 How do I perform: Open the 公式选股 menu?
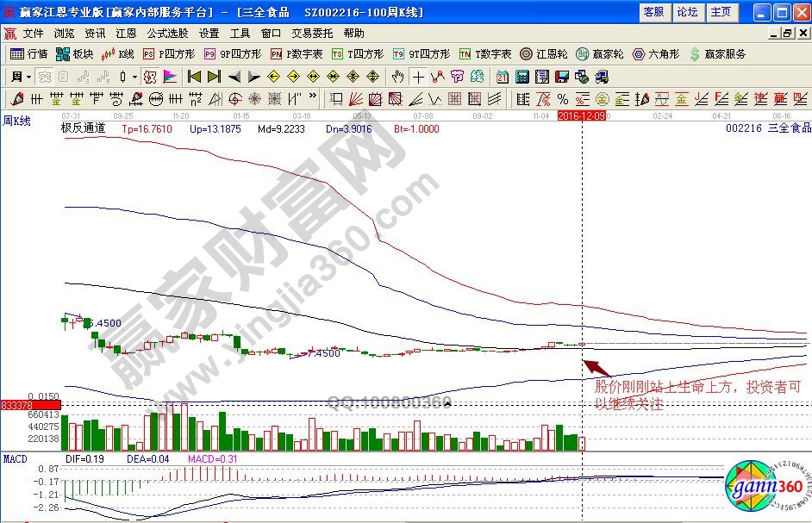pos(167,33)
